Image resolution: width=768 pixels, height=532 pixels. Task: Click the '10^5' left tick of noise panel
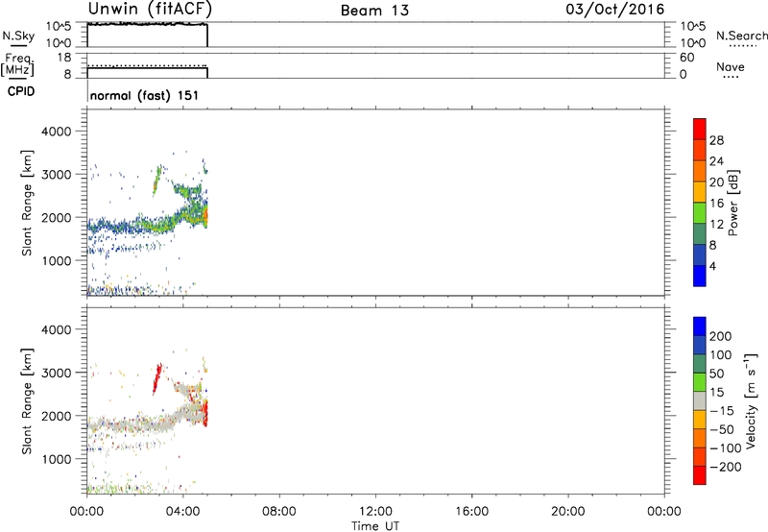click(59, 26)
